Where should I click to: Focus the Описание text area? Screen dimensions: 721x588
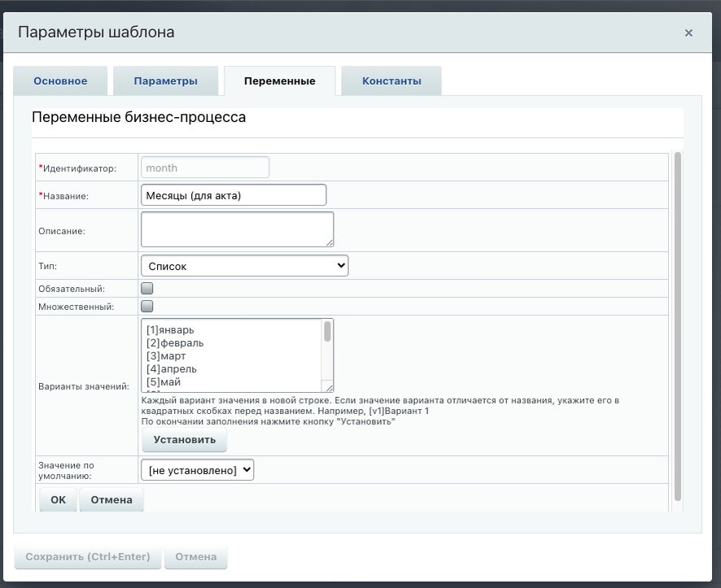click(x=237, y=229)
